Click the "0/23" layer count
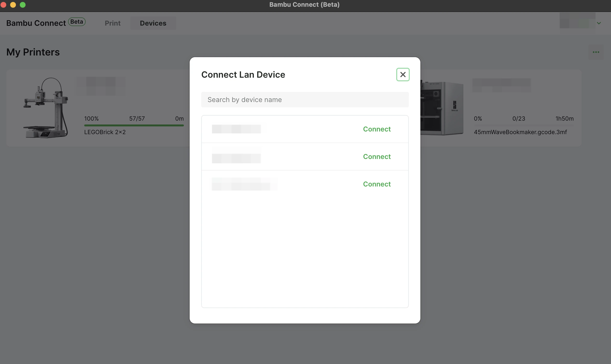The image size is (611, 364). tap(519, 118)
